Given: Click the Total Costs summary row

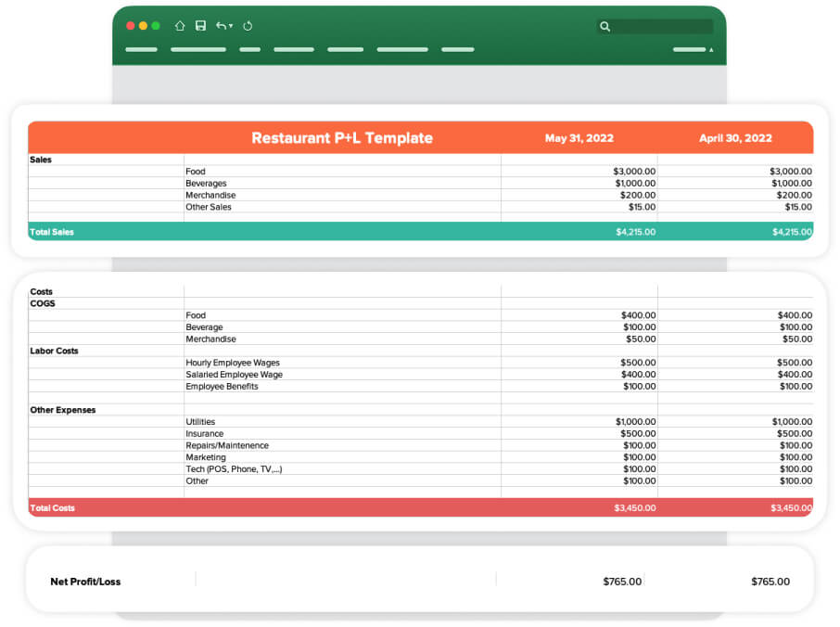Looking at the screenshot, I should point(54,507).
